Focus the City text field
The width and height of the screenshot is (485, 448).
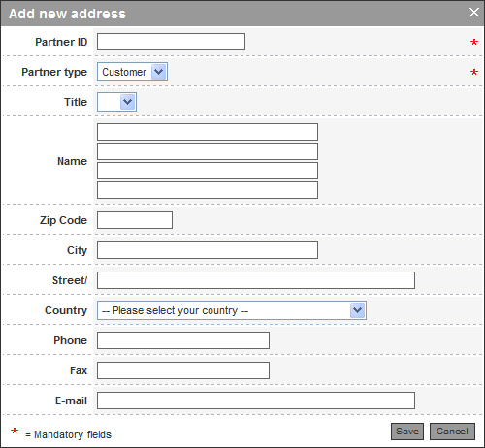pos(208,250)
